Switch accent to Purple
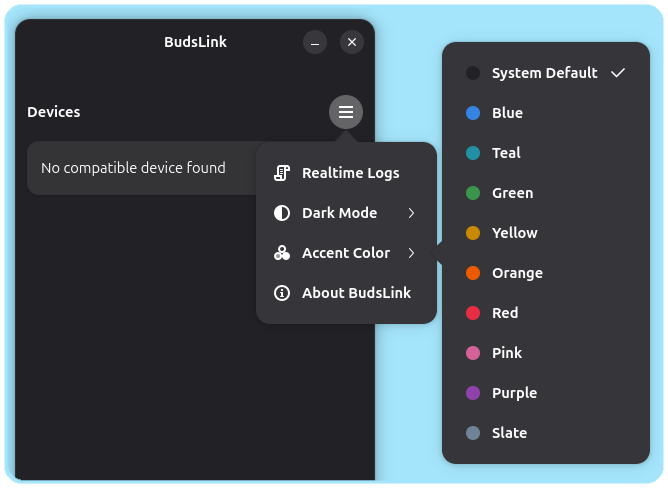This screenshot has height=489, width=668. (x=514, y=393)
